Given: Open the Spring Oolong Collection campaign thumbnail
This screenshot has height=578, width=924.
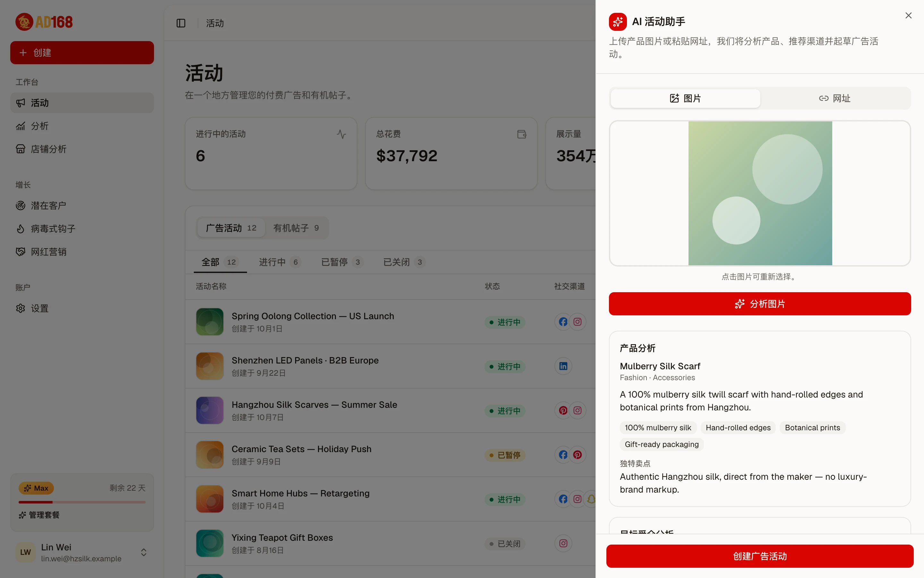Looking at the screenshot, I should coord(210,322).
